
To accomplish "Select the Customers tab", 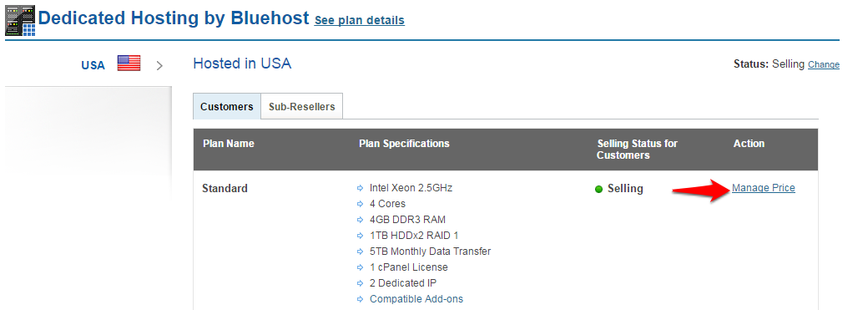I will tap(227, 106).
